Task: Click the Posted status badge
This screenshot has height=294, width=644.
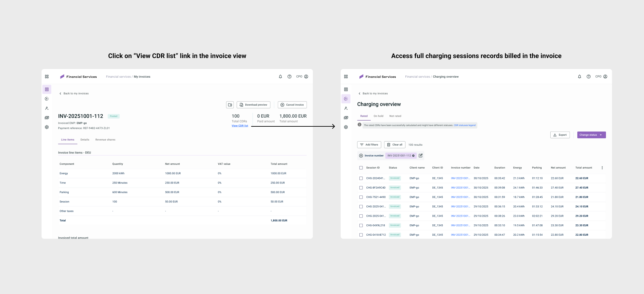Action: point(114,116)
